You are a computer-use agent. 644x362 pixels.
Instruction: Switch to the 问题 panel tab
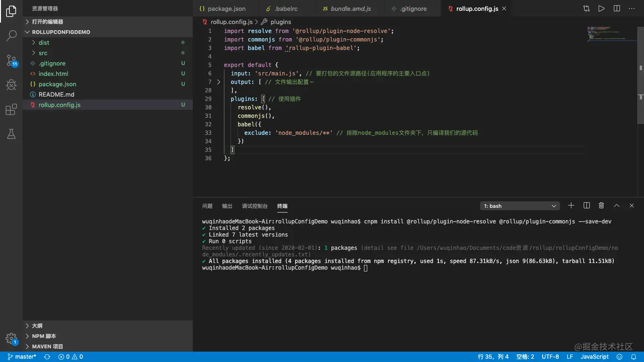207,206
